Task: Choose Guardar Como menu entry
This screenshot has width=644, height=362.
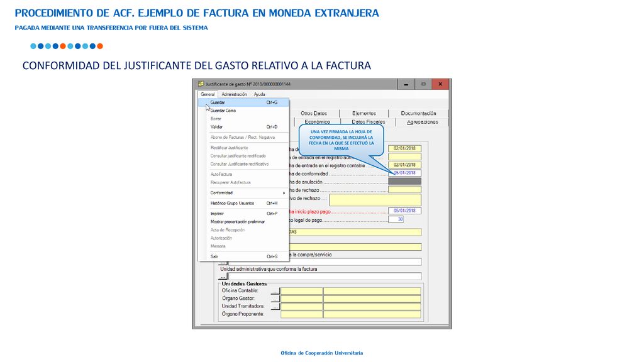Action: [x=243, y=111]
